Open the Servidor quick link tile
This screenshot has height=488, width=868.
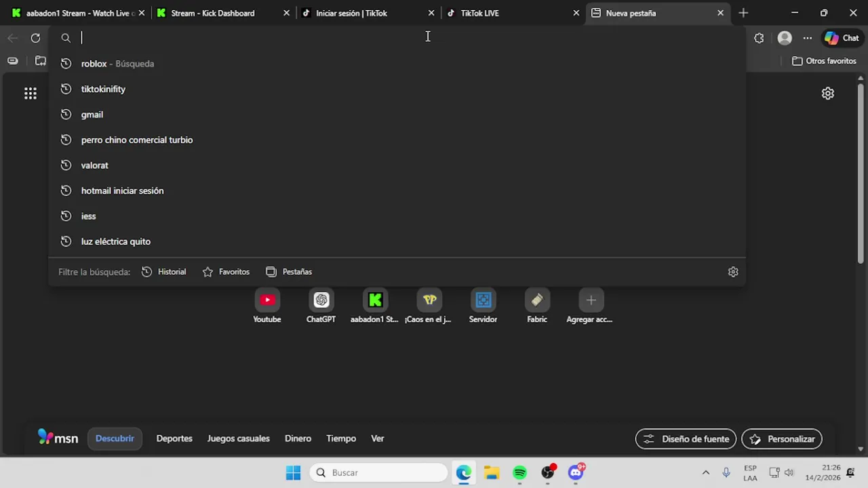point(483,306)
